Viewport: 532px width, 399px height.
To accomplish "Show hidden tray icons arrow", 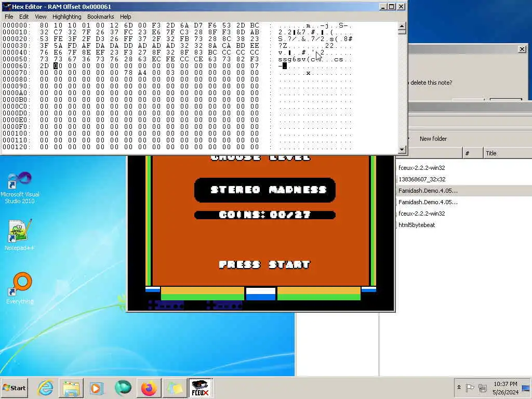I will [459, 387].
